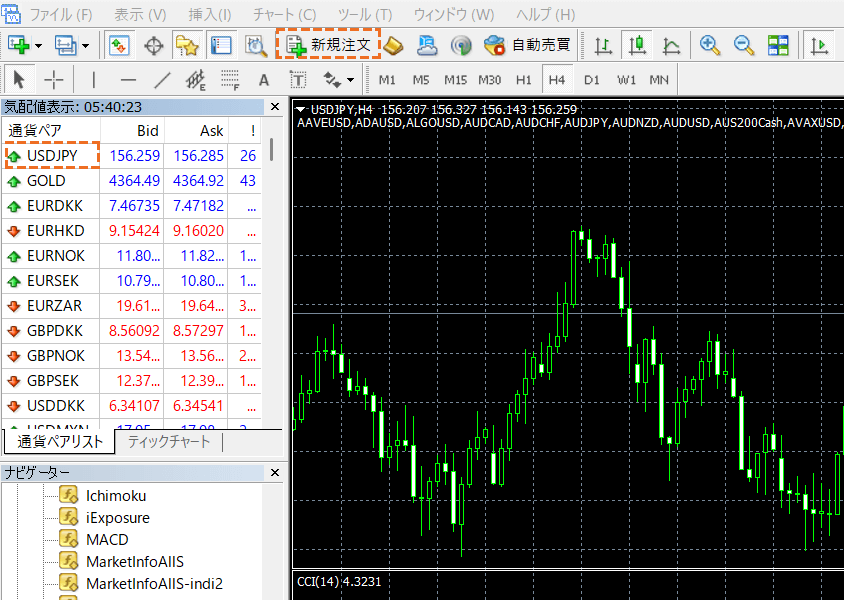Open the チャート (C) menu
Viewport: 844px width, 600px height.
[x=284, y=15]
